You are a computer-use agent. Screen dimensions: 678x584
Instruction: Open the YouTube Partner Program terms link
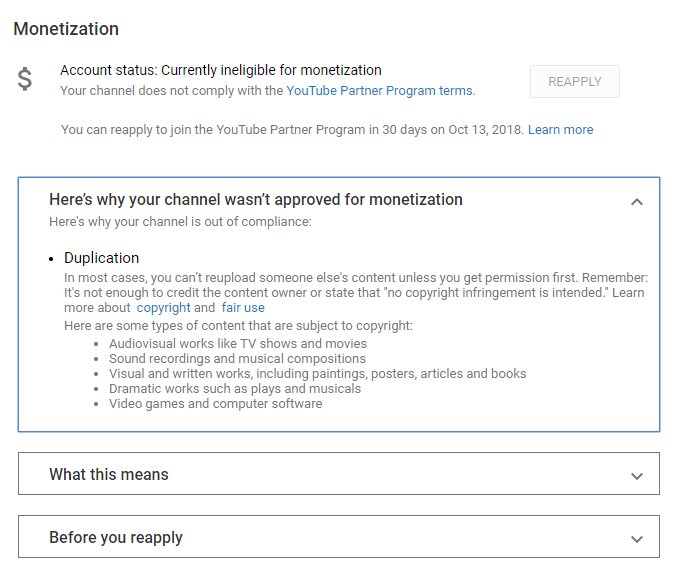pos(379,91)
